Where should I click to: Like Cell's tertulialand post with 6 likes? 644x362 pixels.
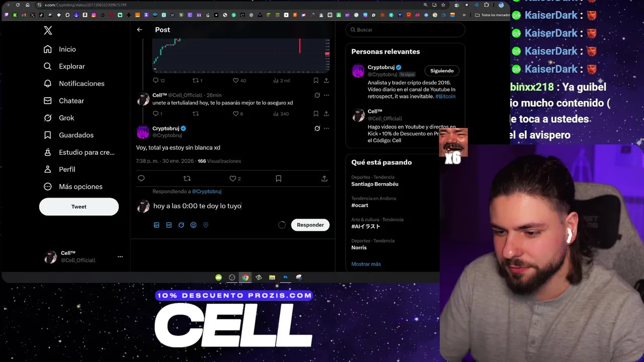[237, 114]
